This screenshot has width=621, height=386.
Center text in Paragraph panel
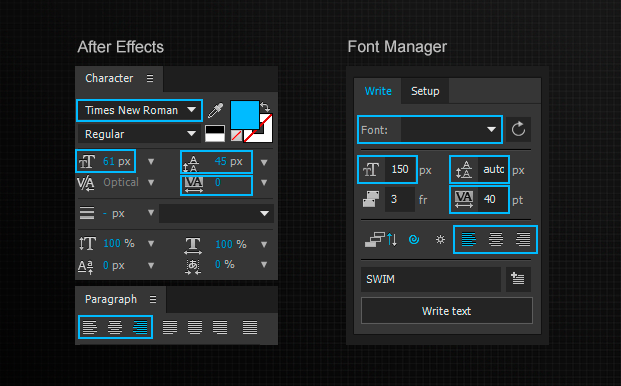(115, 327)
